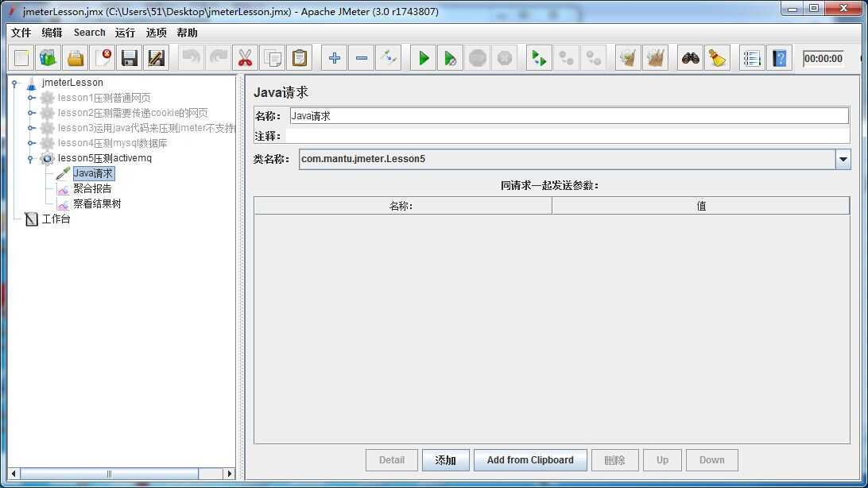The image size is (868, 488).
Task: Click the Toggle enable/disable icon
Action: click(389, 58)
